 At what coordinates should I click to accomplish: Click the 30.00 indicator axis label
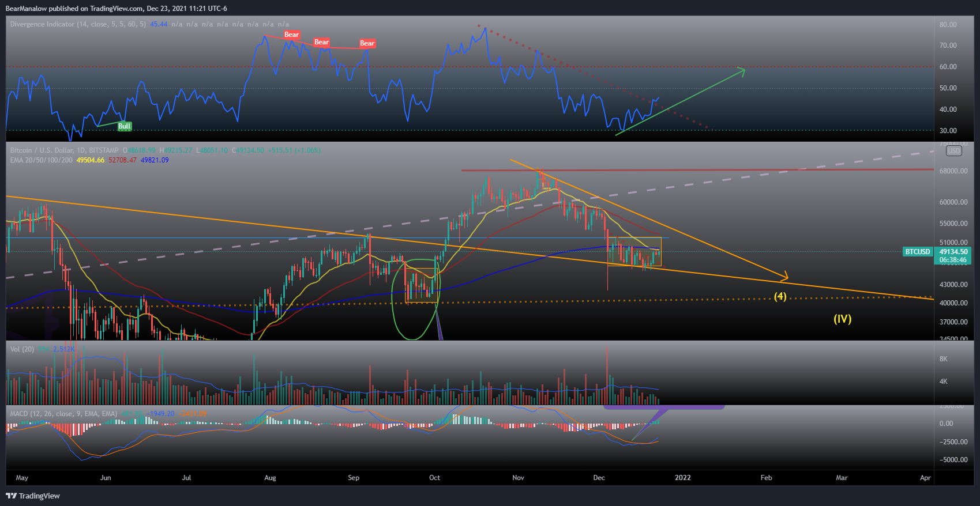[x=948, y=131]
